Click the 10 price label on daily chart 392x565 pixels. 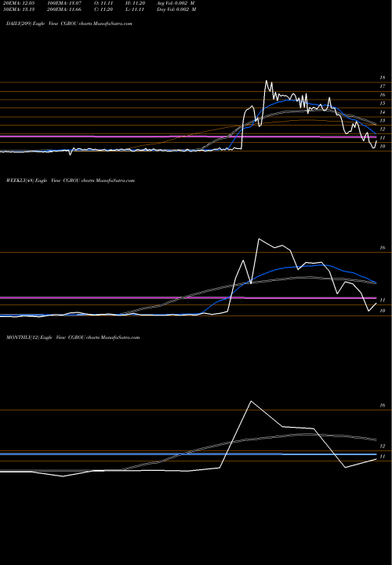383,146
